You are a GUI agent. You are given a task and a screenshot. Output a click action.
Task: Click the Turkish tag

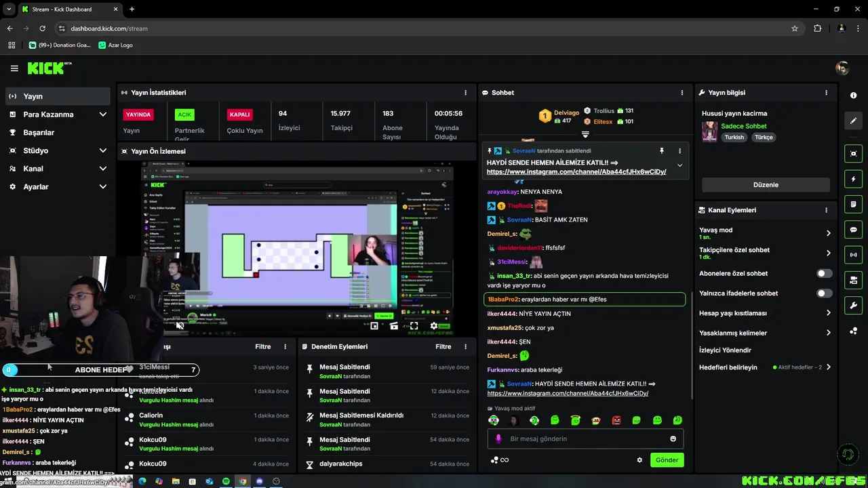pos(734,138)
